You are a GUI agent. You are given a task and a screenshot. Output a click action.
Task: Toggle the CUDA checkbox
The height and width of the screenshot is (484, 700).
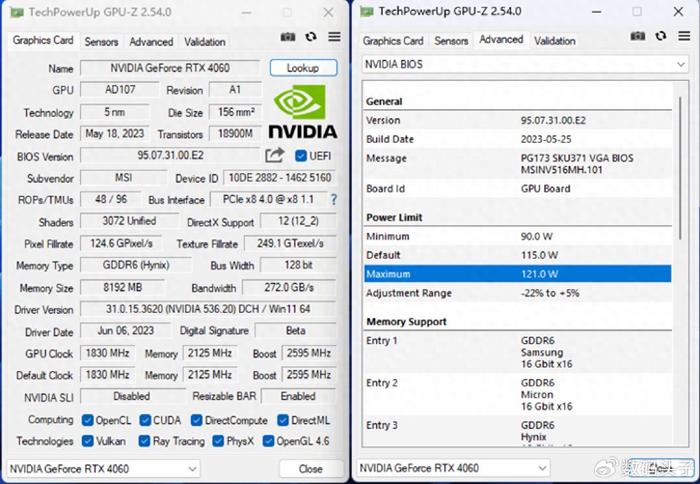(x=145, y=420)
